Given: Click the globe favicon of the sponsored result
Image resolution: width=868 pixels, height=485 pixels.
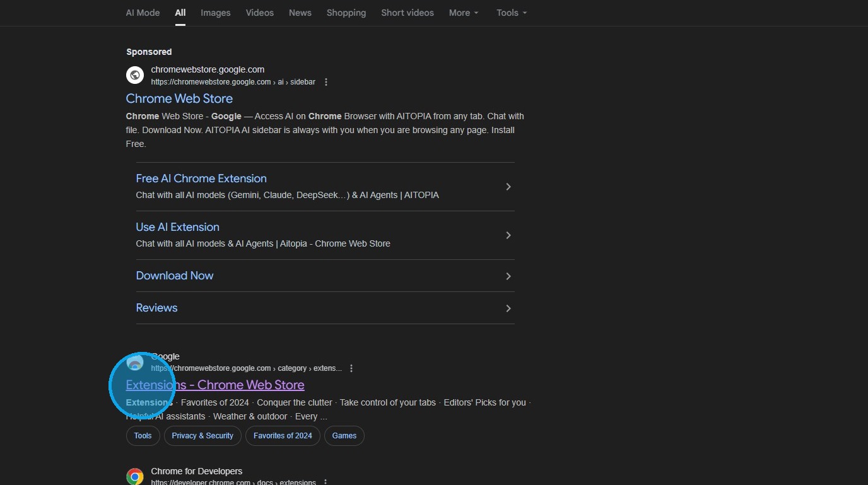Looking at the screenshot, I should 135,75.
